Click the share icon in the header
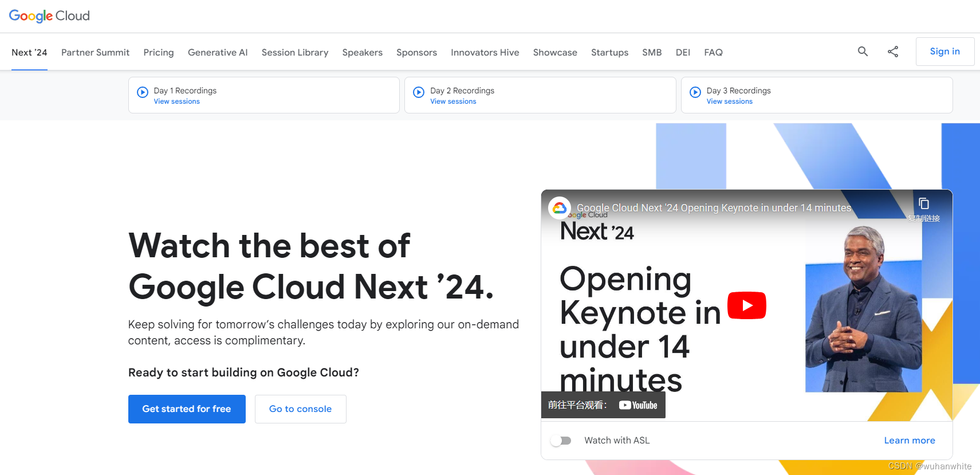 (893, 52)
